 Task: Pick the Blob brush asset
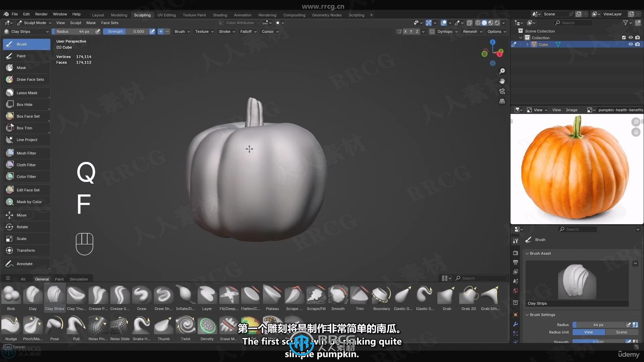pos(11,298)
